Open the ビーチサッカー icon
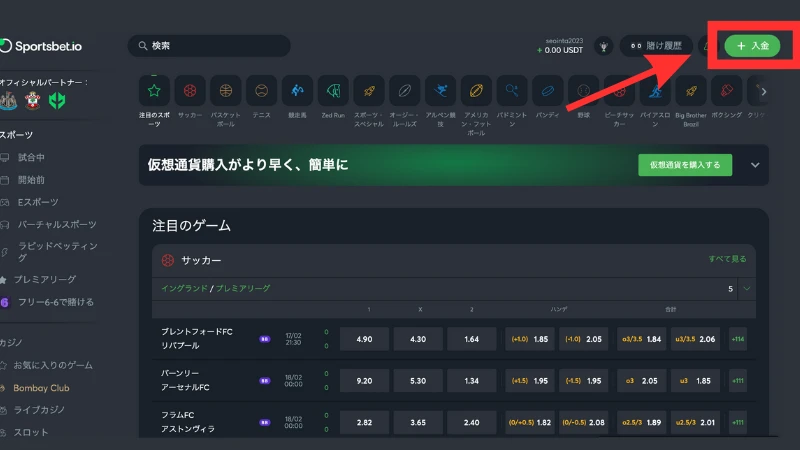Image resolution: width=800 pixels, height=450 pixels. coord(619,91)
